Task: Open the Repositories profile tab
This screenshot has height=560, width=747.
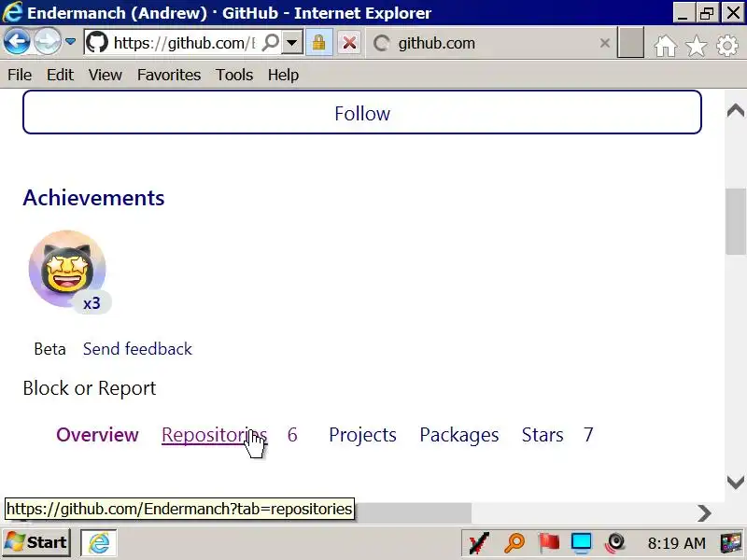Action: (215, 435)
